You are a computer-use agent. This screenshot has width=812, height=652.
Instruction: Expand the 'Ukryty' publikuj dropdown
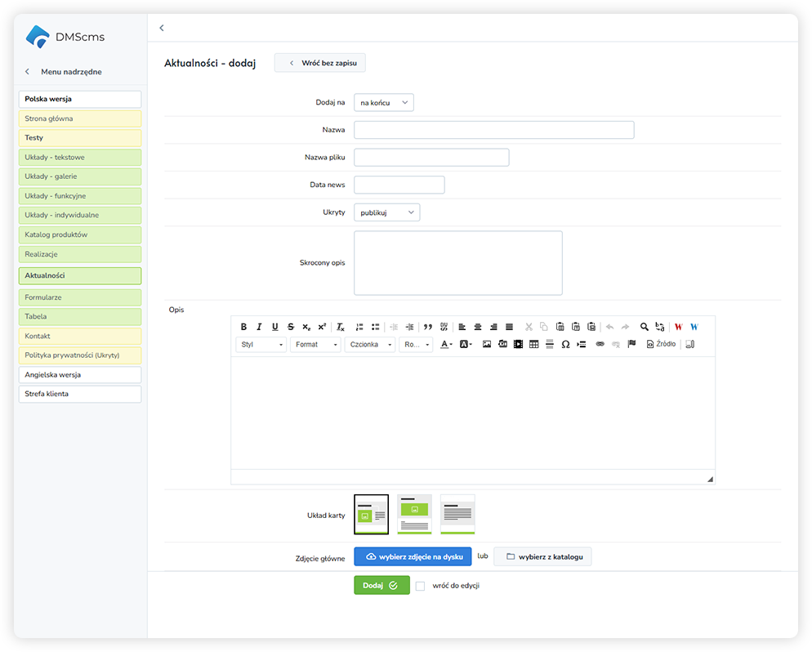(387, 212)
